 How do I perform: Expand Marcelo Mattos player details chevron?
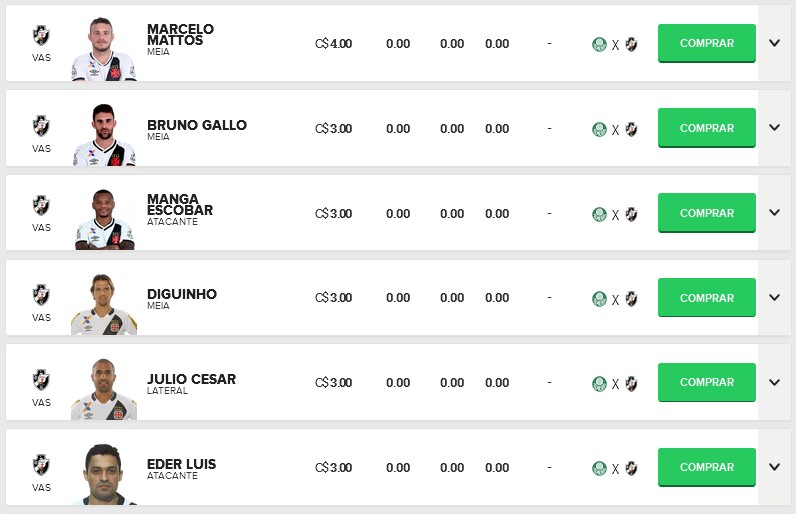(x=774, y=43)
